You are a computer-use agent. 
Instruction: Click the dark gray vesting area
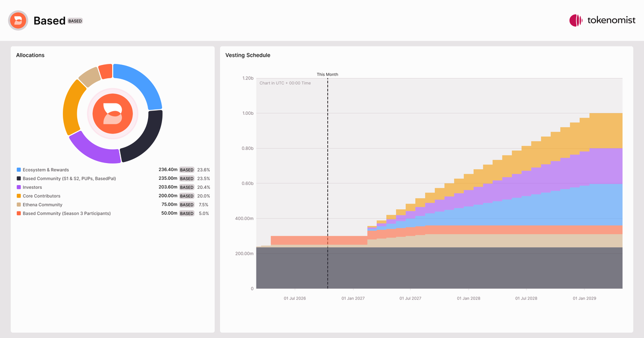click(x=439, y=268)
